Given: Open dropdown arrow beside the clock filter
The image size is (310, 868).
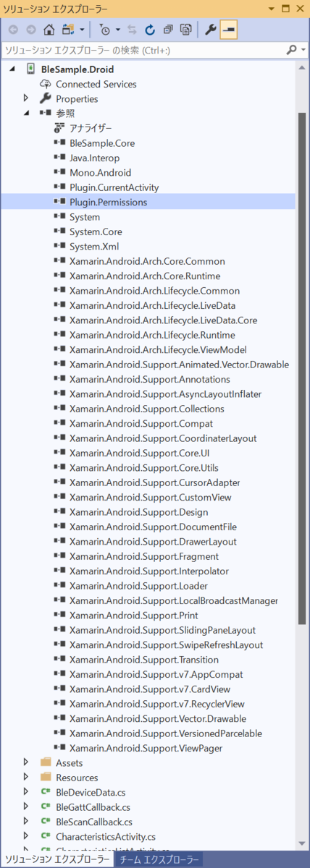Looking at the screenshot, I should [117, 30].
